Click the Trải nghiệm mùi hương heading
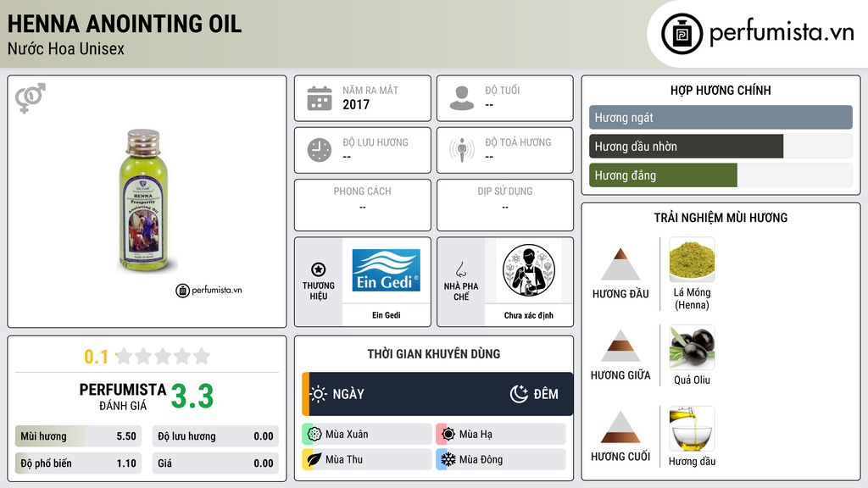 pyautogui.click(x=721, y=218)
